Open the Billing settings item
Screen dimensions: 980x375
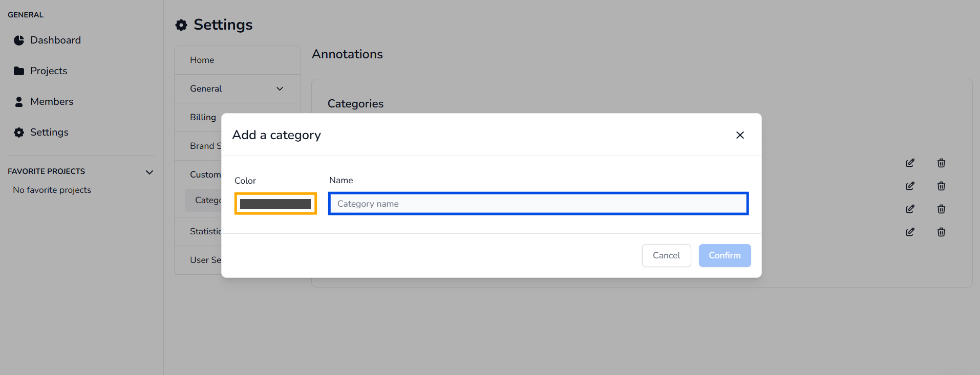pos(203,118)
